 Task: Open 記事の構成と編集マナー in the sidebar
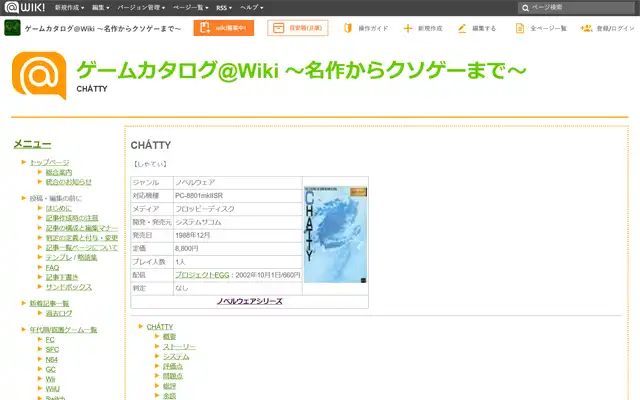coord(82,228)
